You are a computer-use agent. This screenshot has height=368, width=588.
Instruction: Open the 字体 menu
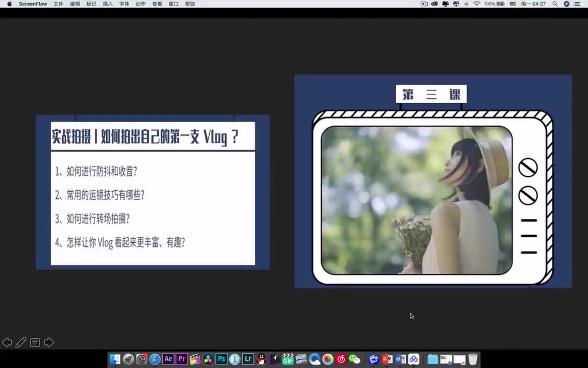click(124, 4)
